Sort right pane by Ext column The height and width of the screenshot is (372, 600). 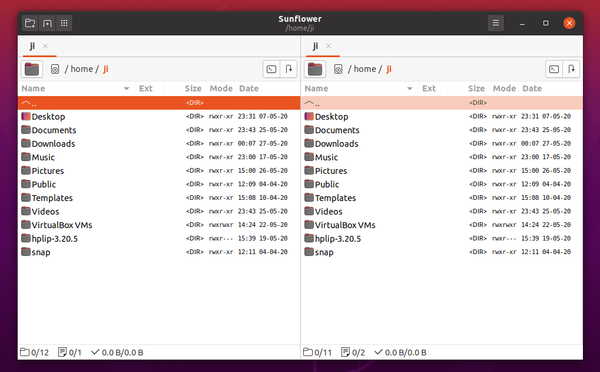(433, 89)
